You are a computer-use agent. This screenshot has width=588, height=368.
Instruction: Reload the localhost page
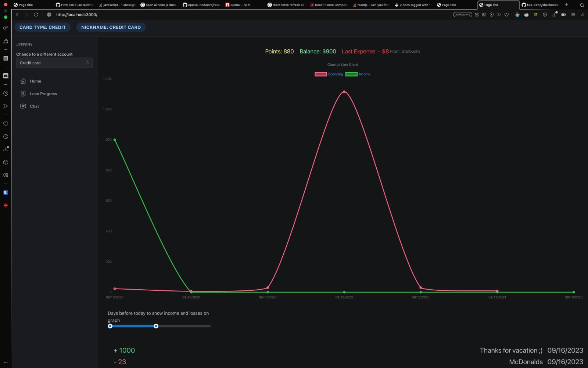point(36,15)
